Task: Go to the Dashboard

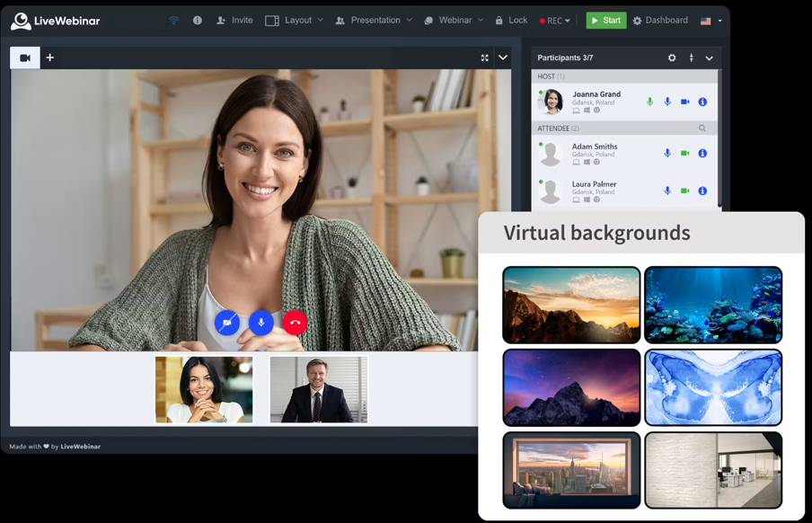Action: 660,20
